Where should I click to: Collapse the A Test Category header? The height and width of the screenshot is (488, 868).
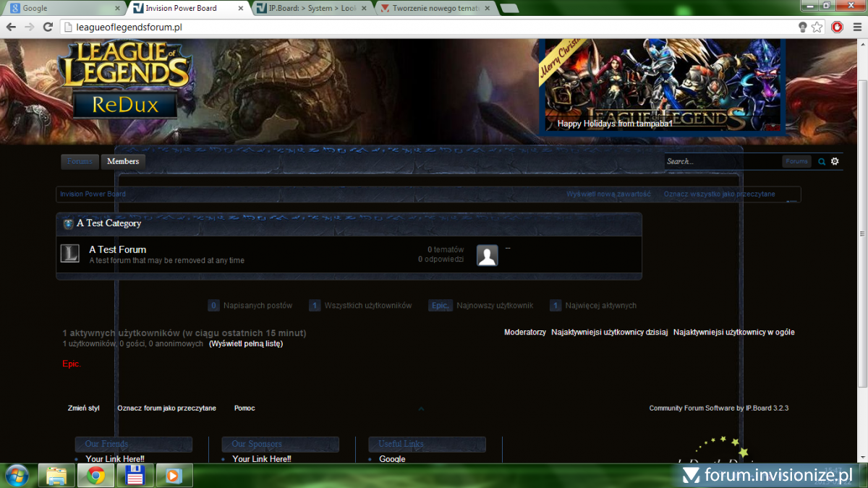68,223
